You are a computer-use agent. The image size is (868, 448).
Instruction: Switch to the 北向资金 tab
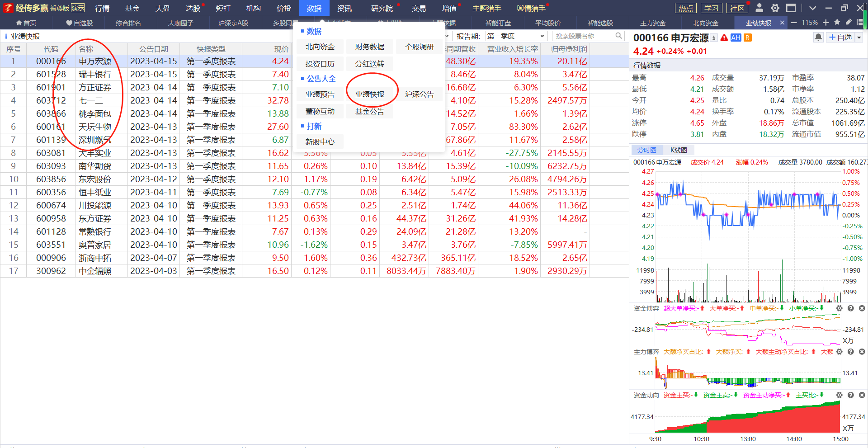705,23
